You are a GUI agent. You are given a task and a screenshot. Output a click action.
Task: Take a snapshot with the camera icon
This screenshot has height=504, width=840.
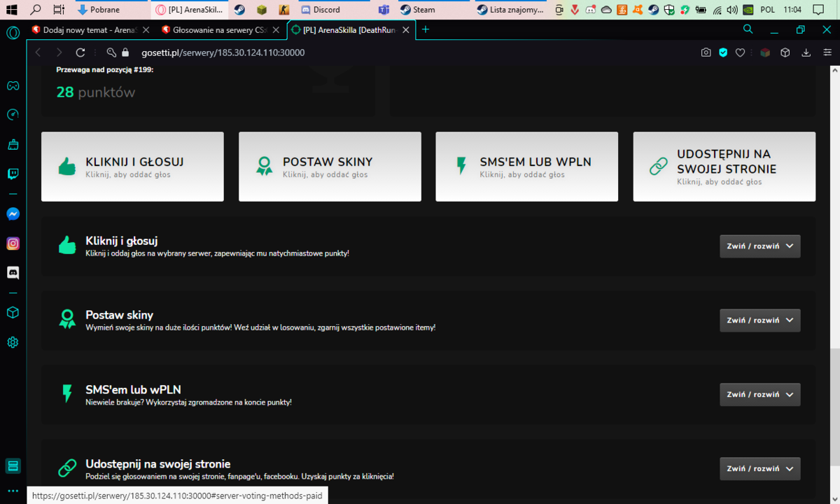click(x=706, y=52)
